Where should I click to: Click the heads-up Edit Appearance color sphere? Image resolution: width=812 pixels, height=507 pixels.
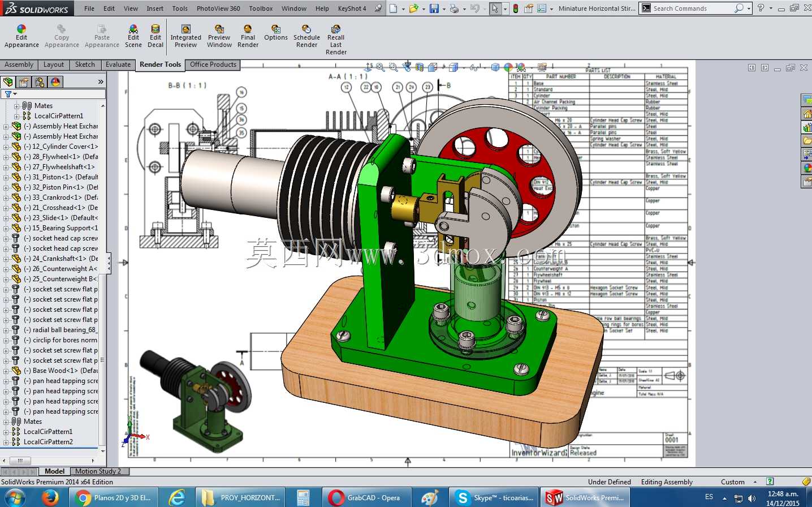tap(508, 67)
